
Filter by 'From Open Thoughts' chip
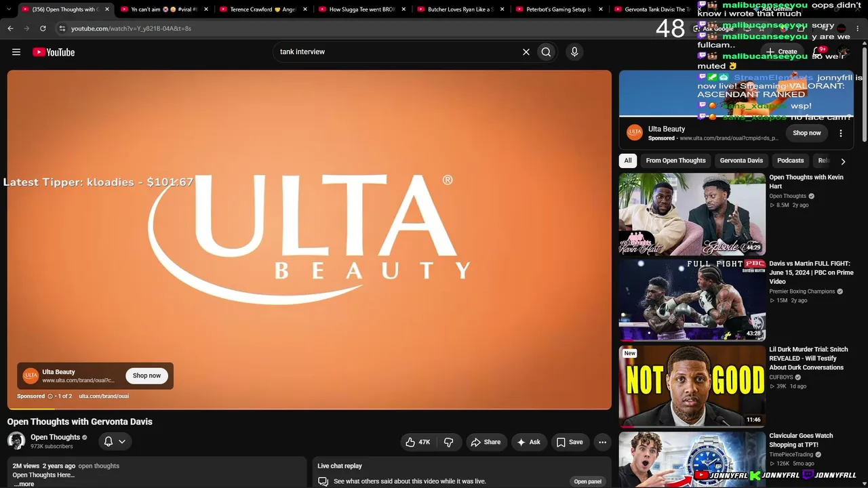pyautogui.click(x=676, y=161)
